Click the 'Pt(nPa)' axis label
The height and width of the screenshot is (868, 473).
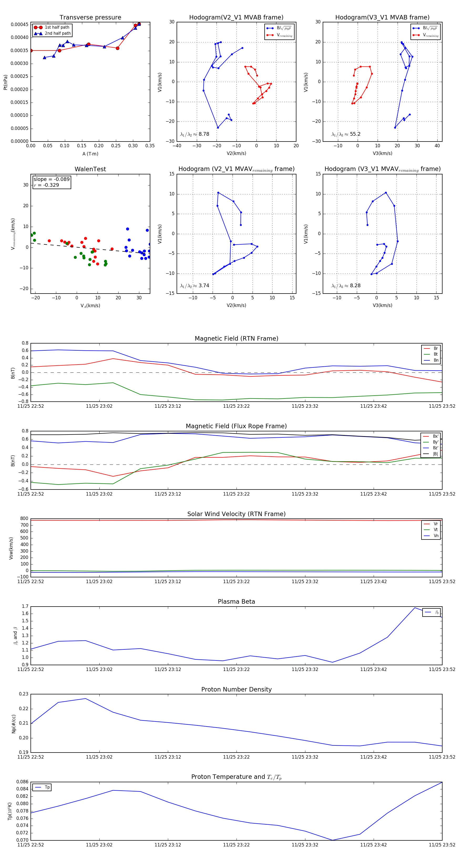click(5, 82)
